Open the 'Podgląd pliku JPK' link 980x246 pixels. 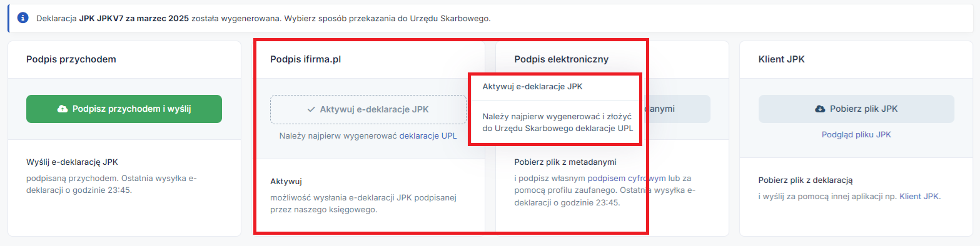(856, 134)
